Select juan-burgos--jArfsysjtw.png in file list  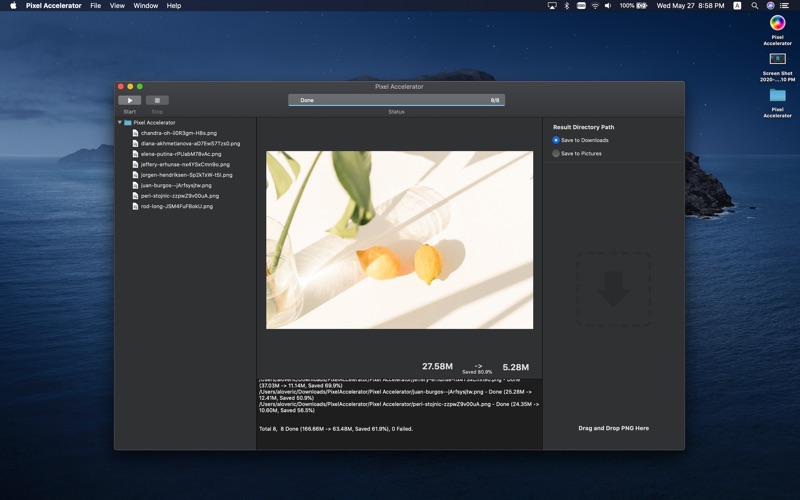click(176, 185)
